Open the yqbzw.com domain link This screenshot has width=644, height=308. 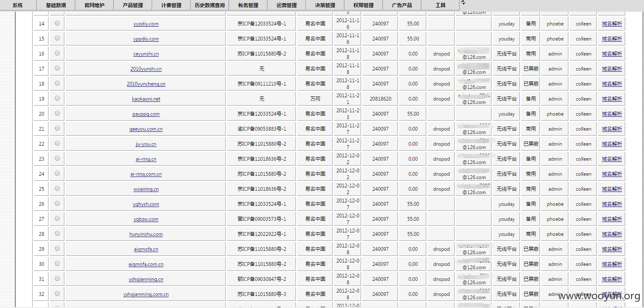[146, 219]
